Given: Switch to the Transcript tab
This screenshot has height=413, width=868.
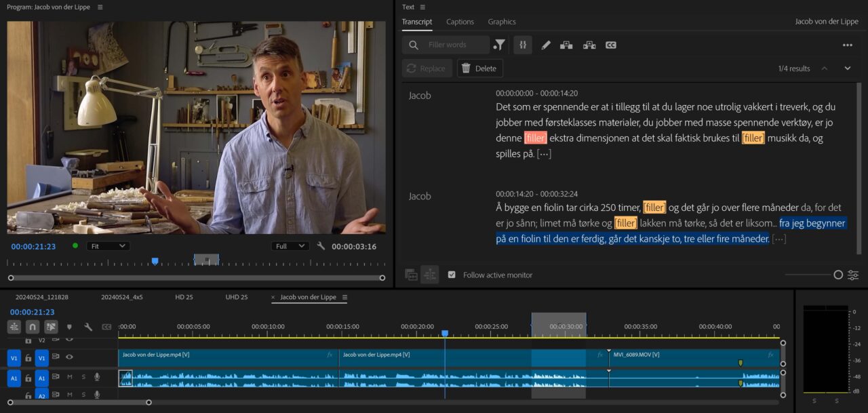Looking at the screenshot, I should pyautogui.click(x=417, y=22).
